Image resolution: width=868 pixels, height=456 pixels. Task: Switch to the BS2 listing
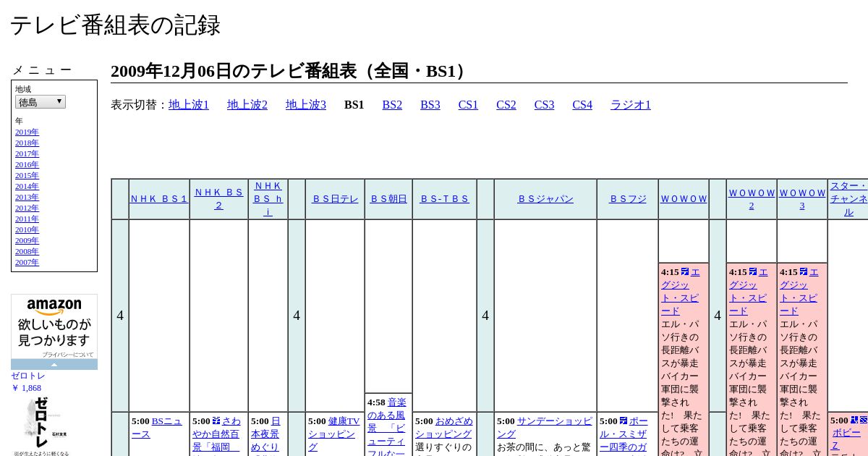click(x=392, y=105)
